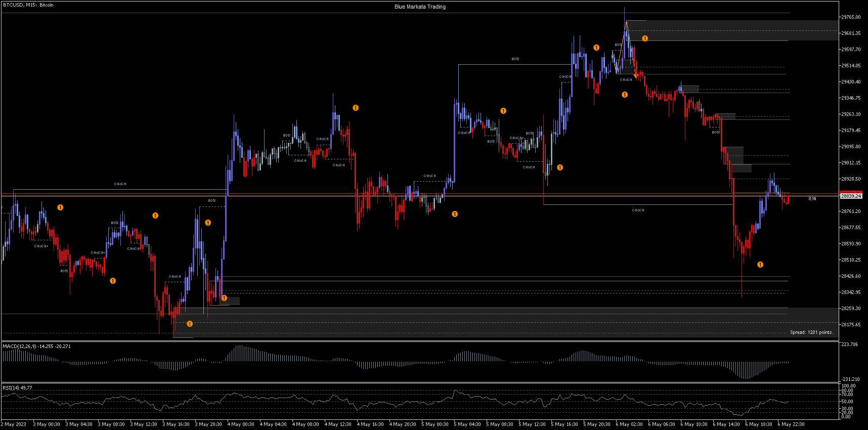
Task: Click the 'Blue Markata Trading' title text
Action: pos(420,7)
